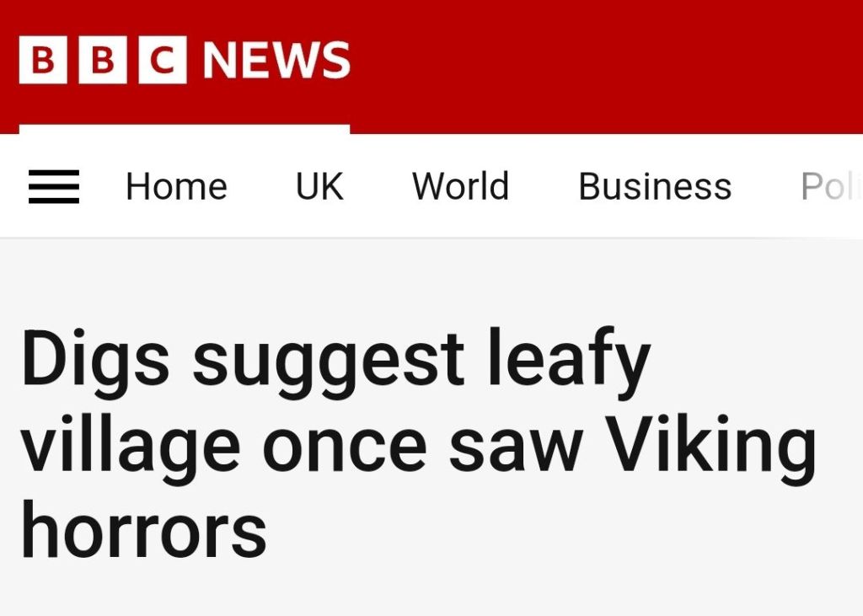This screenshot has height=616, width=863.
Task: Click the C block in BBC logo
Action: pos(162,61)
